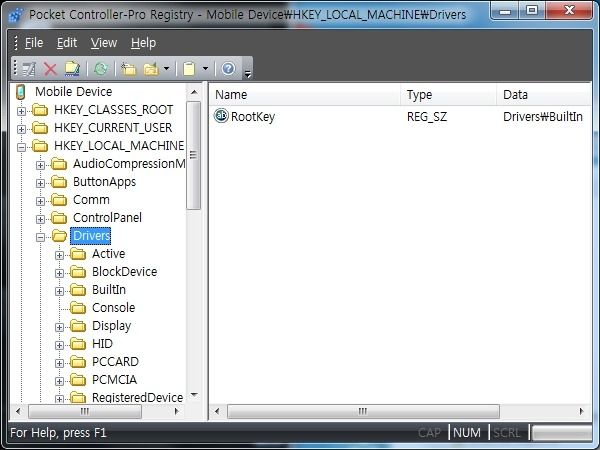
Task: Select the Console key
Action: pyautogui.click(x=113, y=308)
